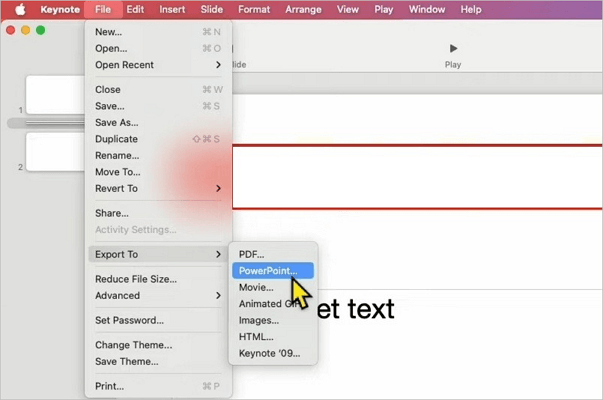Export presentation to Images...
603x400 pixels.
coord(273,320)
